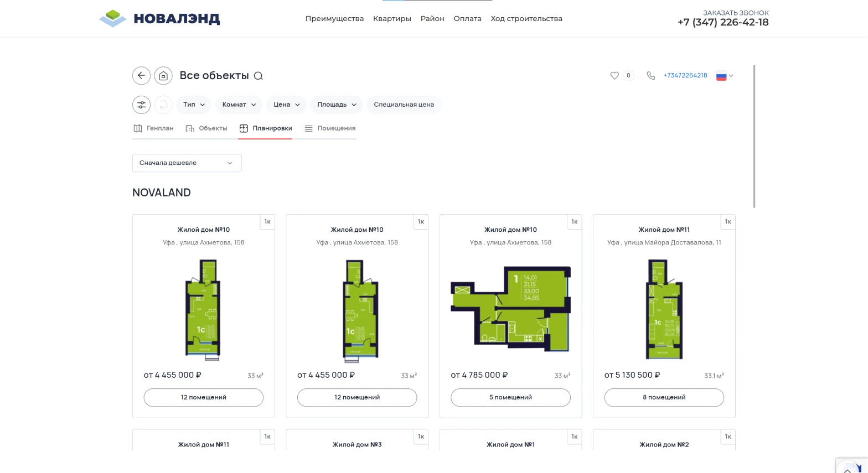Click the Жилой дом №1 card title
Image resolution: width=868 pixels, height=473 pixels.
pos(510,444)
